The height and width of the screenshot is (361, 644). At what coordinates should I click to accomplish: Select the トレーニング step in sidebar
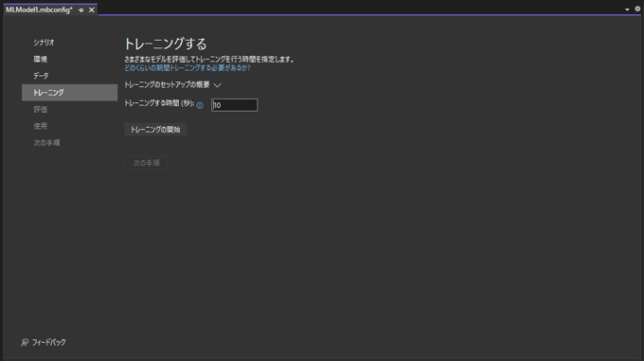pyautogui.click(x=69, y=93)
